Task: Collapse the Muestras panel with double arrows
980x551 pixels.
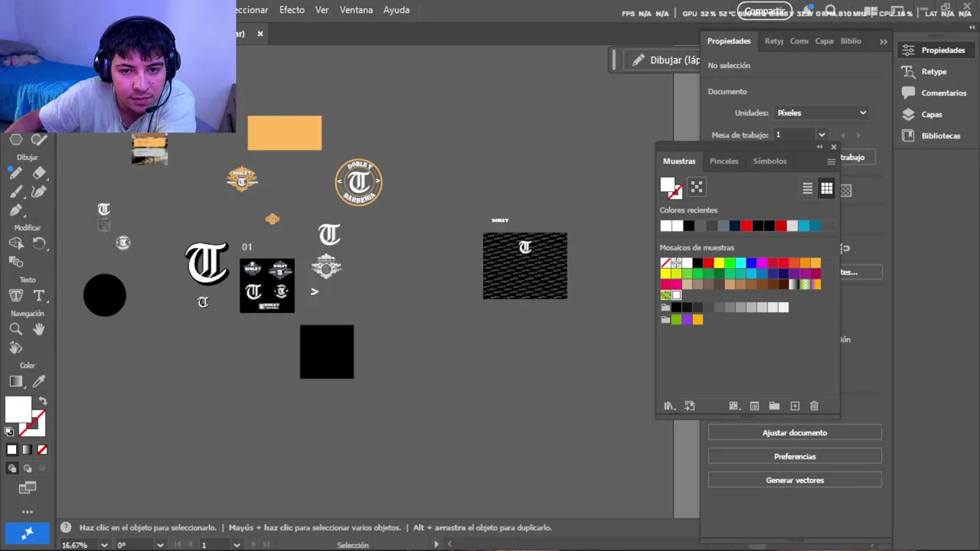Action: (x=820, y=147)
